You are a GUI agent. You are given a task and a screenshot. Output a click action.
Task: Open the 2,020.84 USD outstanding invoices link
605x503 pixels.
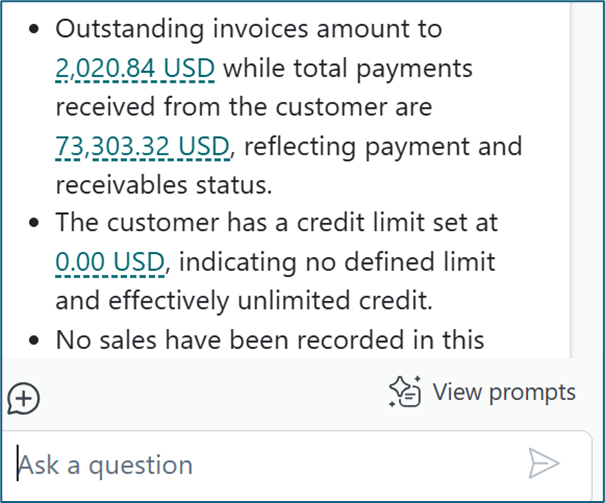click(136, 69)
